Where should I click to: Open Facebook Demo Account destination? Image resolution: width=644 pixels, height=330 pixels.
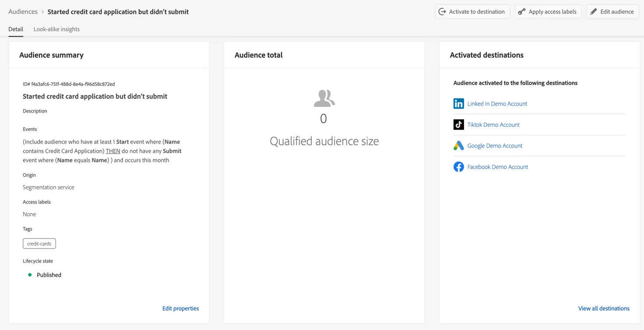click(x=497, y=167)
